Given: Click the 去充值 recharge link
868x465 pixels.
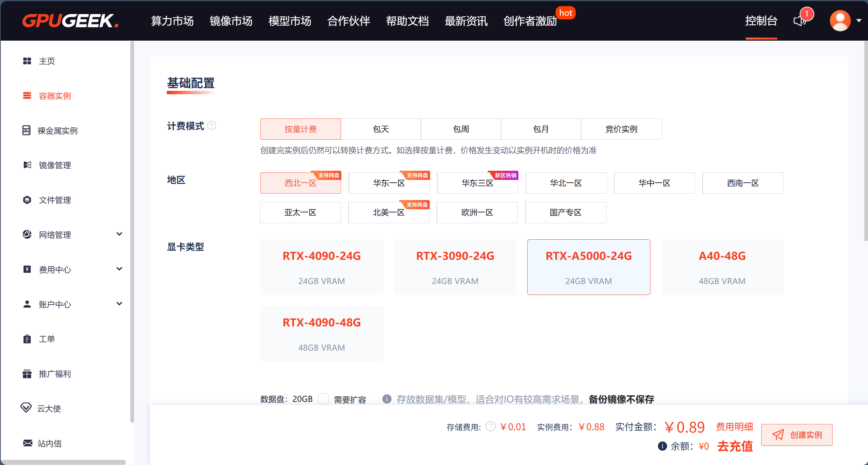Looking at the screenshot, I should [x=735, y=446].
